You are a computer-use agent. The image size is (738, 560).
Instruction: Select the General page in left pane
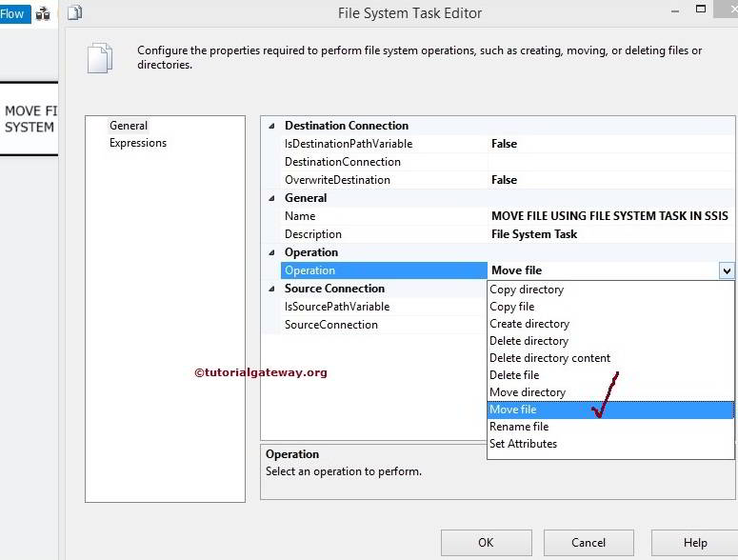click(129, 126)
